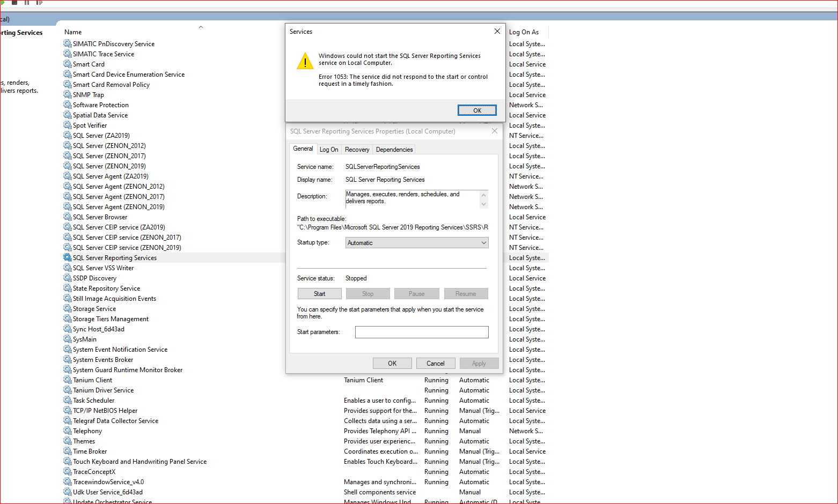The image size is (838, 504).
Task: Click the greyed-out Stop button
Action: tap(368, 294)
